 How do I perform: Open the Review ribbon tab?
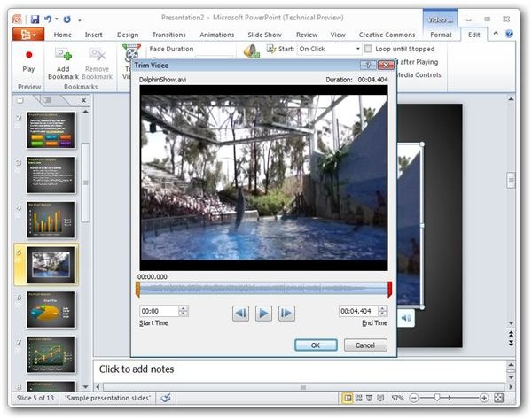(307, 35)
